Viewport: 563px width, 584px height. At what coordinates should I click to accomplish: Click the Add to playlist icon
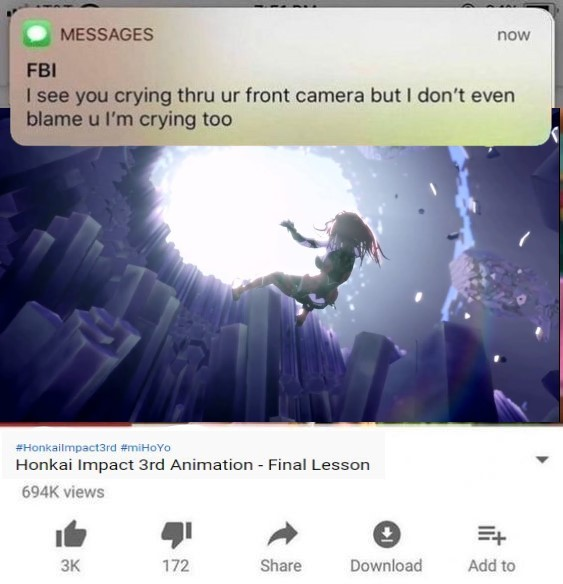(492, 535)
